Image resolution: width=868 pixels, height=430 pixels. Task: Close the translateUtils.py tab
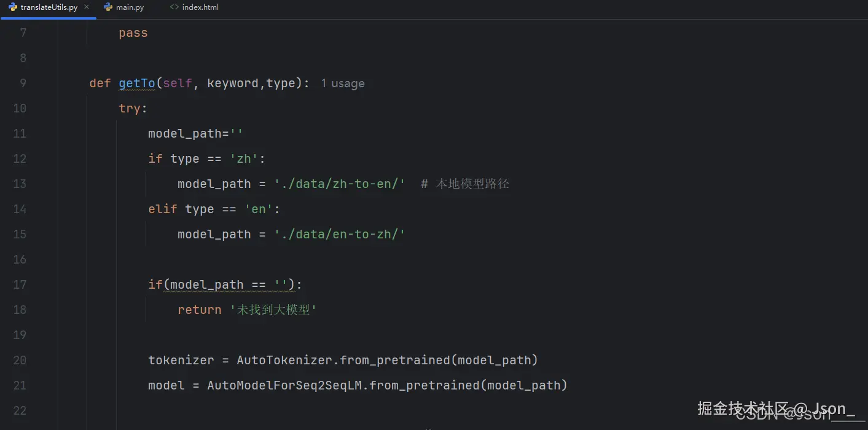pyautogui.click(x=87, y=7)
